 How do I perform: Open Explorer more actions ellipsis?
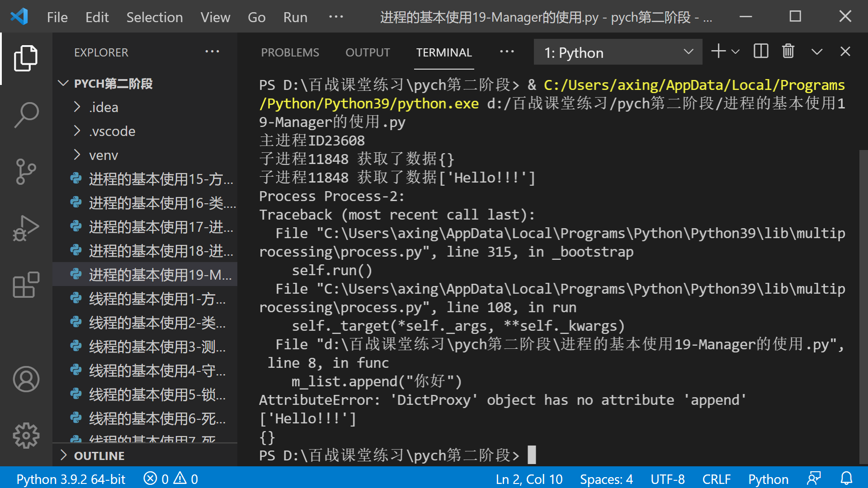click(212, 52)
